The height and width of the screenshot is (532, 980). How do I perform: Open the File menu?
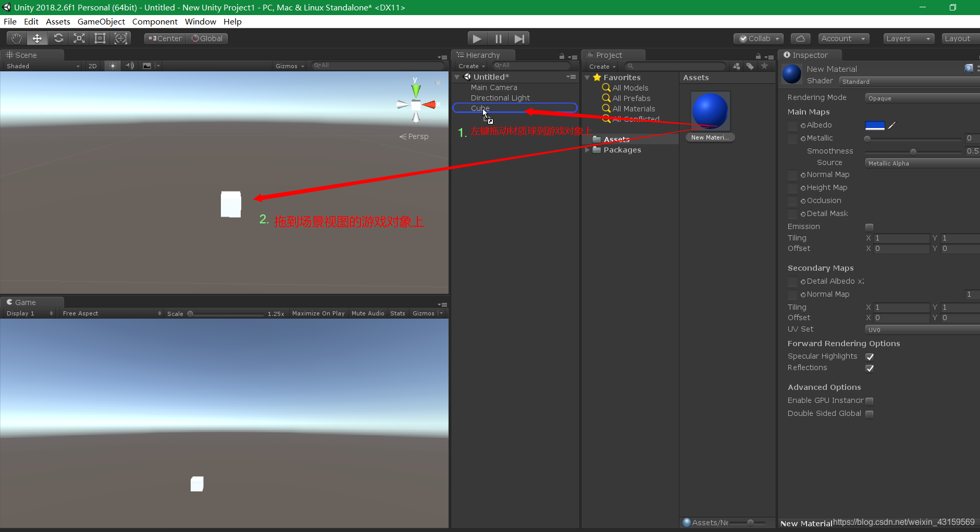point(10,21)
